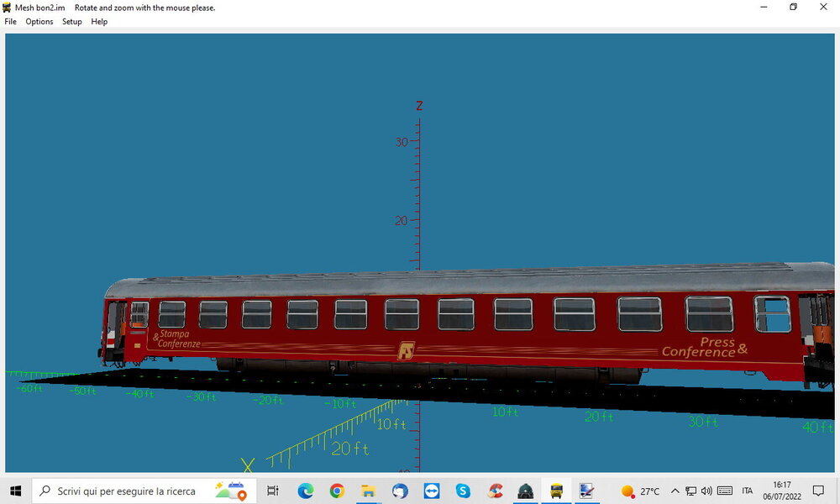This screenshot has height=504, width=840.
Task: Click the green '-60ft' axis label
Action: 29,388
